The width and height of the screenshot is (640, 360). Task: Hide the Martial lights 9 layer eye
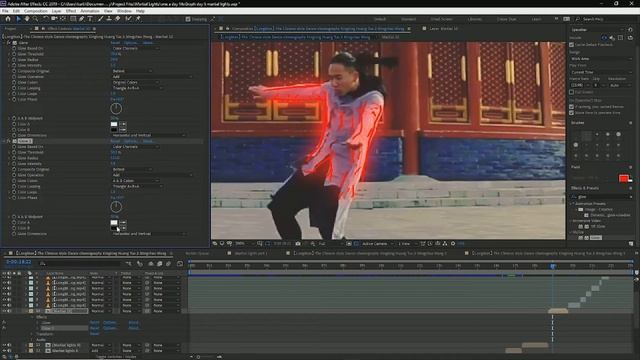coord(4,345)
